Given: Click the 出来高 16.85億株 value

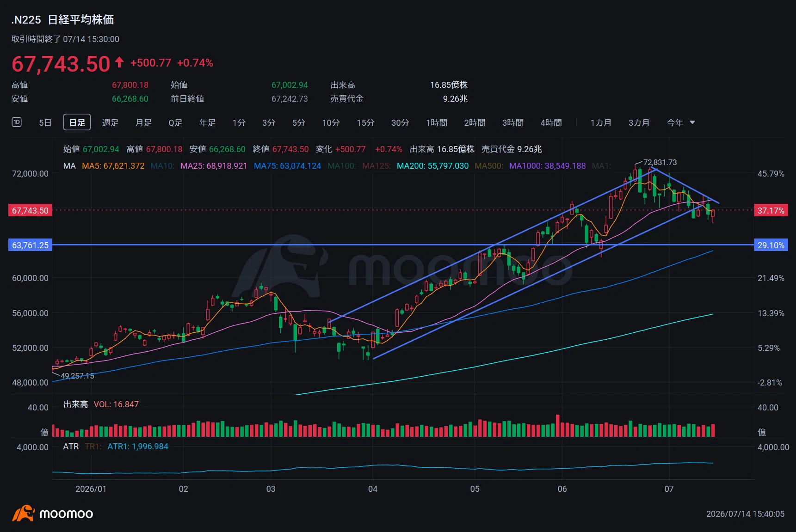Looking at the screenshot, I should (449, 85).
